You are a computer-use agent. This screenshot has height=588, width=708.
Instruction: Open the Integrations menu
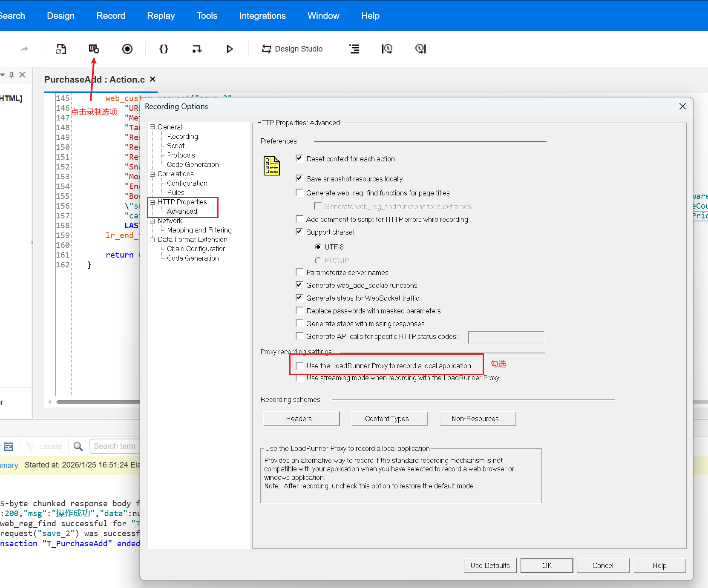(x=262, y=16)
